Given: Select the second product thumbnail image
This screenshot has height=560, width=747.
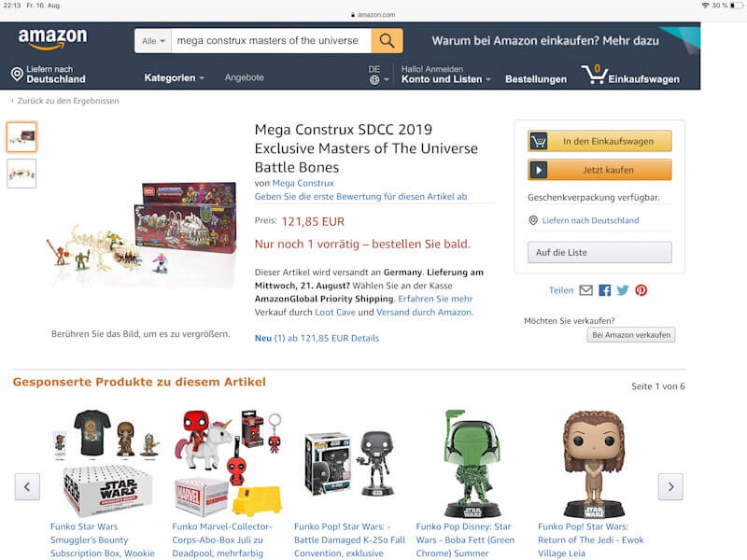Looking at the screenshot, I should (x=21, y=174).
